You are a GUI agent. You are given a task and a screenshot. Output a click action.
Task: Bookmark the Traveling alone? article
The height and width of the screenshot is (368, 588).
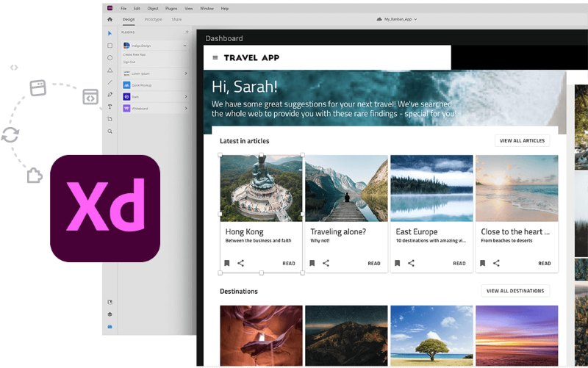[312, 263]
